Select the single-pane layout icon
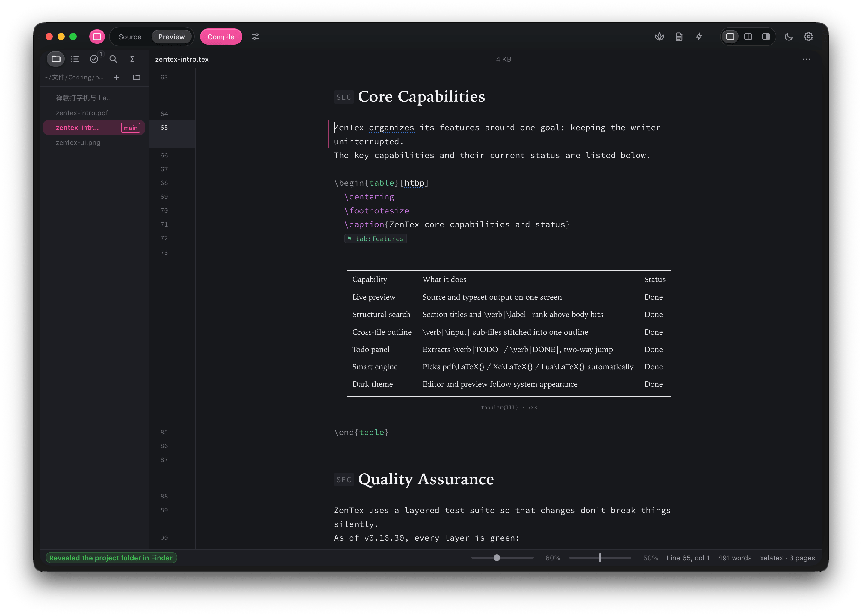This screenshot has height=616, width=862. pos(730,37)
